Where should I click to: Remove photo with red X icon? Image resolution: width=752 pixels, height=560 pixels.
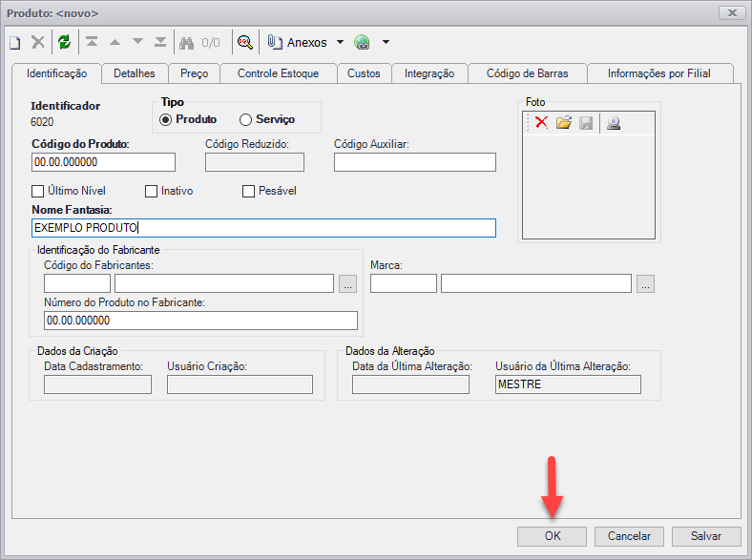coord(541,123)
